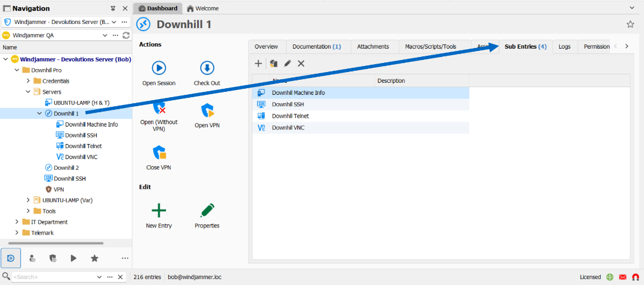Delete sub entry with X toolbar icon
The height and width of the screenshot is (285, 644).
[x=301, y=64]
